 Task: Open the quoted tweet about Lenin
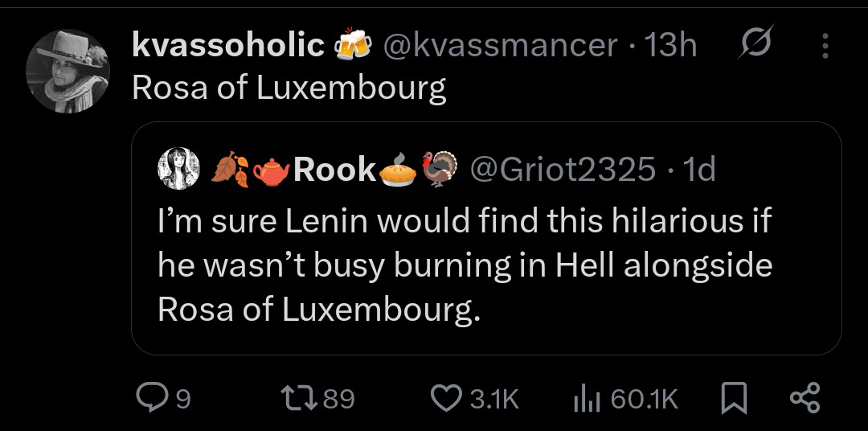pyautogui.click(x=465, y=265)
